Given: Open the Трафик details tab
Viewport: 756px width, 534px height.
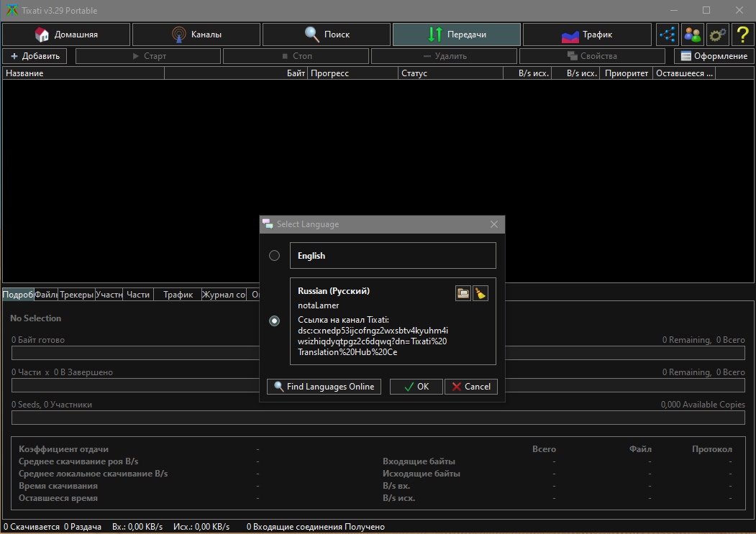Looking at the screenshot, I should [x=178, y=295].
